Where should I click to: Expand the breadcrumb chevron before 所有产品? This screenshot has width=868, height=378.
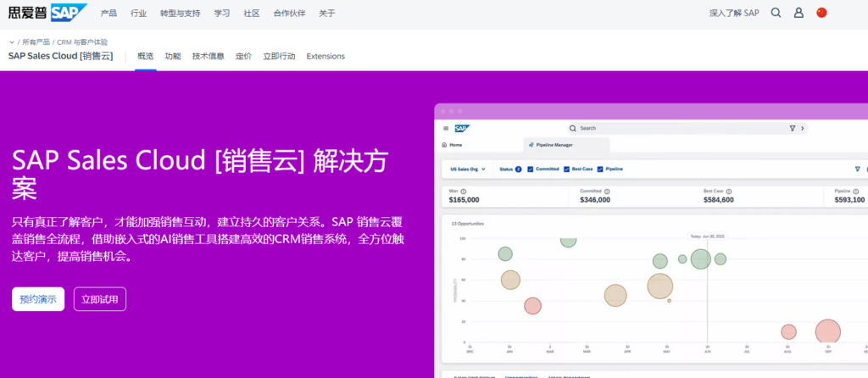(12, 42)
